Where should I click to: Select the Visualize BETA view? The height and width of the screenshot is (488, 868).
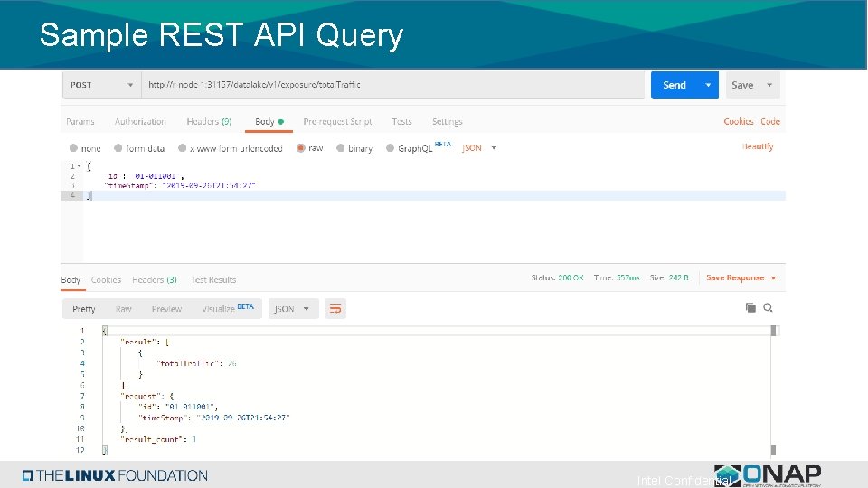(228, 308)
